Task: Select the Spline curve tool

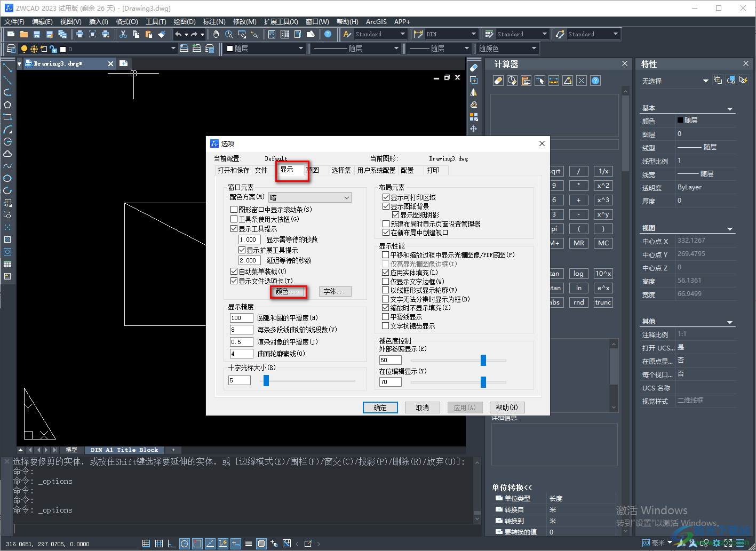Action: pos(7,166)
